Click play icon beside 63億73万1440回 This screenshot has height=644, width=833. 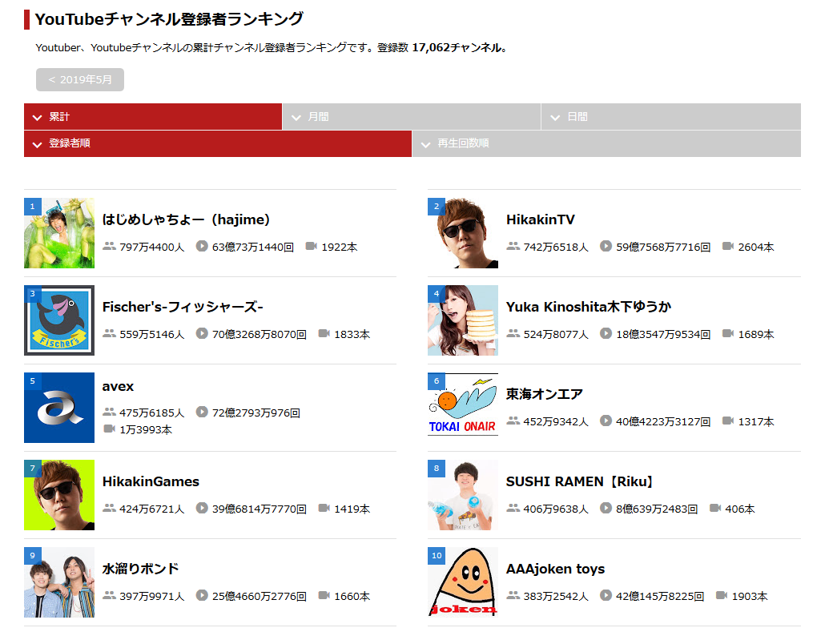click(202, 246)
